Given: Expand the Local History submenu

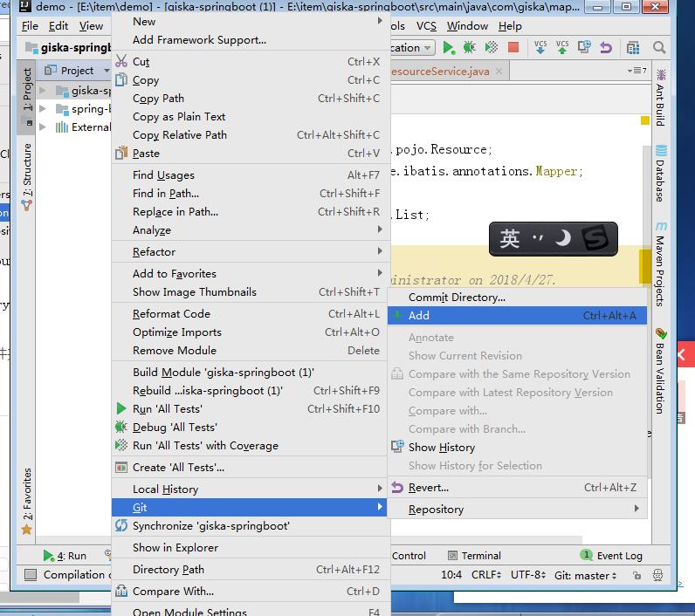Looking at the screenshot, I should (x=251, y=489).
